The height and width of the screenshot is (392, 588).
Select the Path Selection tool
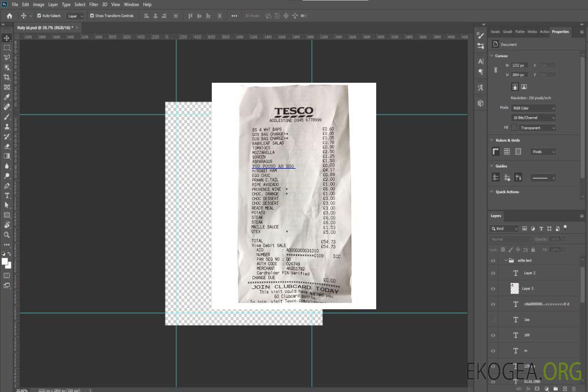pyautogui.click(x=7, y=205)
